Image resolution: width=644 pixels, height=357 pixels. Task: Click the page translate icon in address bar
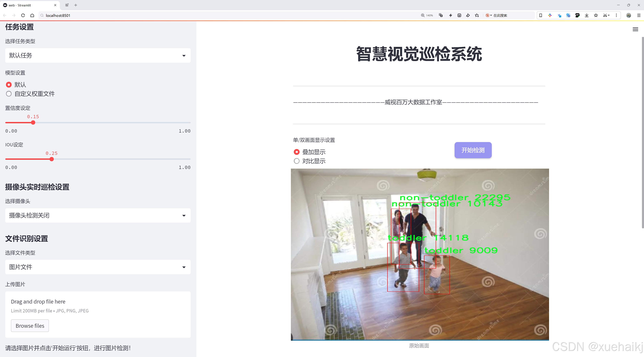tap(441, 15)
